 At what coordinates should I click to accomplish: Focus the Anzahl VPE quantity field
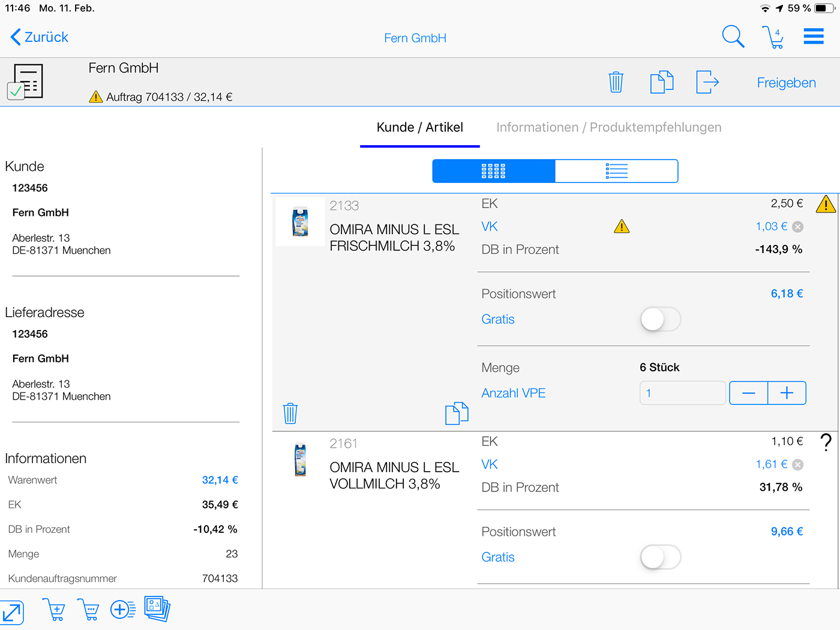coord(683,393)
